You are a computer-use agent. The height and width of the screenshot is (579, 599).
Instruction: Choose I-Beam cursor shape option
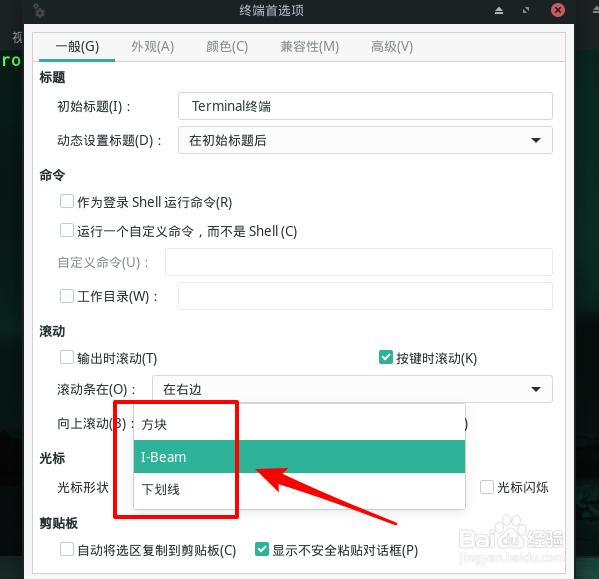tap(299, 456)
